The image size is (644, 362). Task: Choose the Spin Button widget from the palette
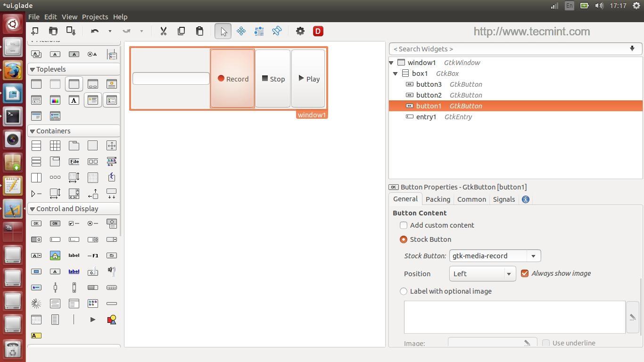(x=93, y=239)
